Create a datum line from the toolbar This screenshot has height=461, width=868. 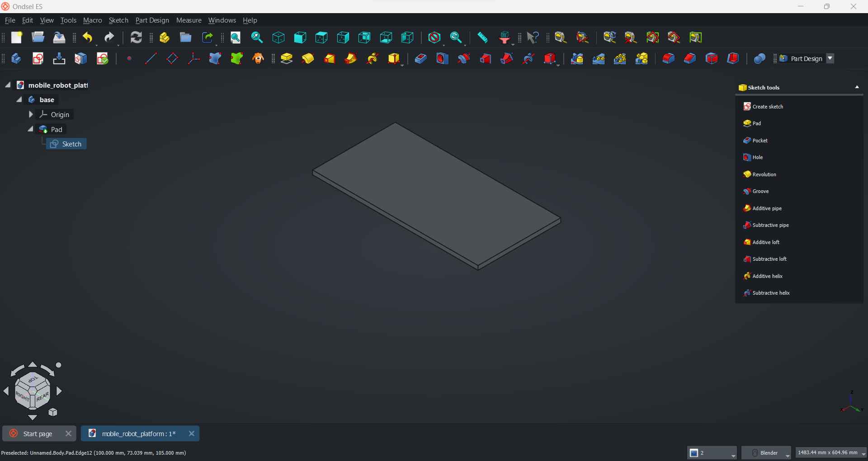[151, 58]
